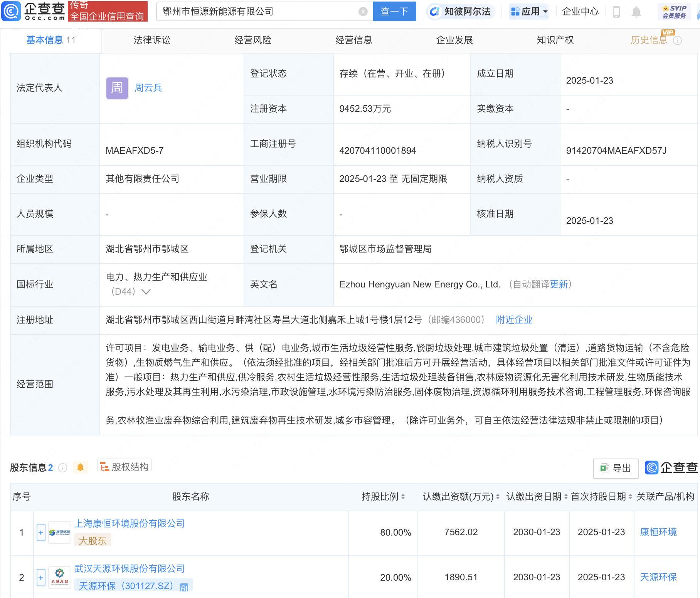Screen dimensions: 700x598
Task: Open the 历史信息 VIP tab
Action: tap(649, 40)
